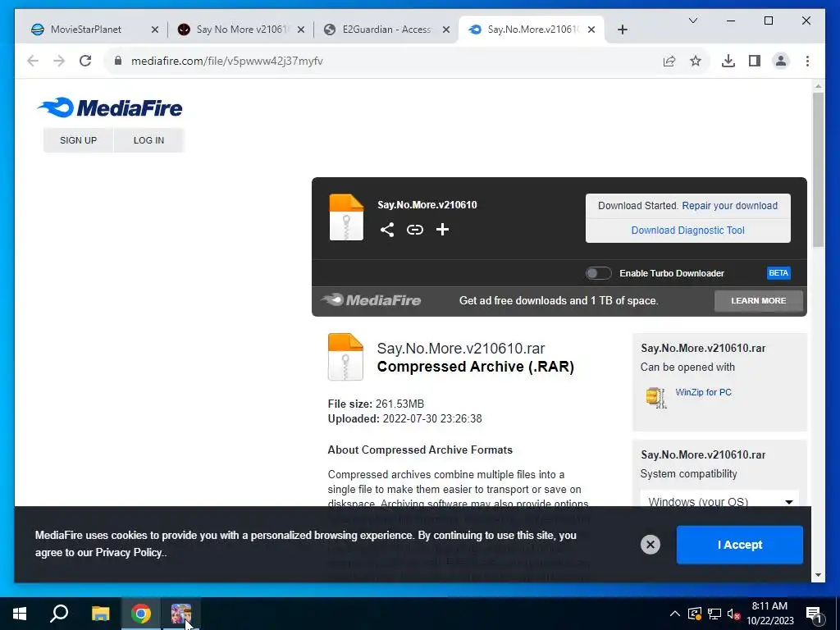Click the archive icon beside Compressed Archive (.RAR)
This screenshot has height=630, width=840.
[345, 357]
